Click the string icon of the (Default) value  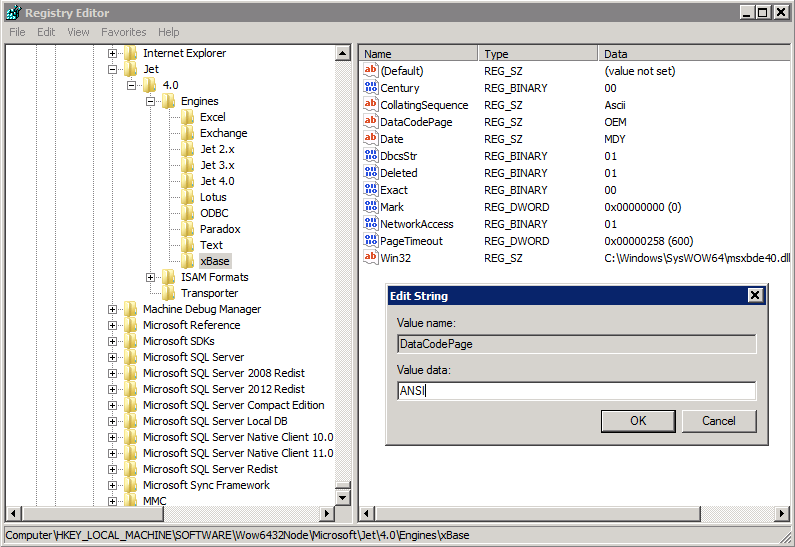[x=371, y=70]
